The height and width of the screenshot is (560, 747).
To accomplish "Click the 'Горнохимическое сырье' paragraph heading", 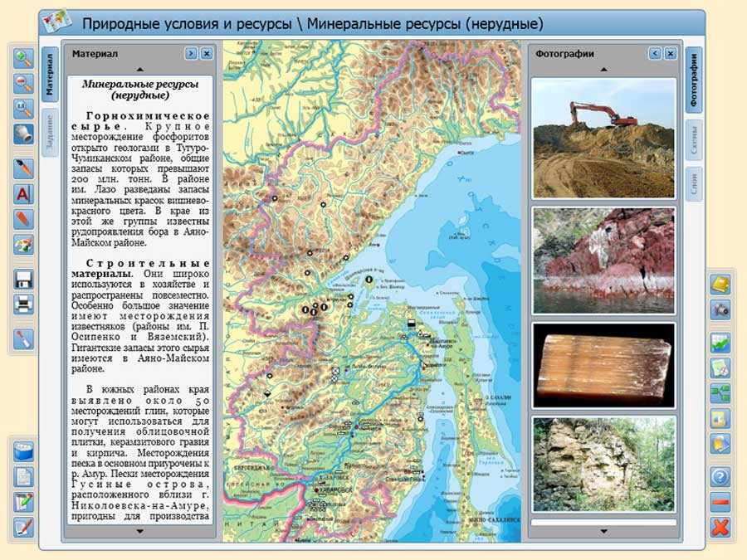I will 140,121.
